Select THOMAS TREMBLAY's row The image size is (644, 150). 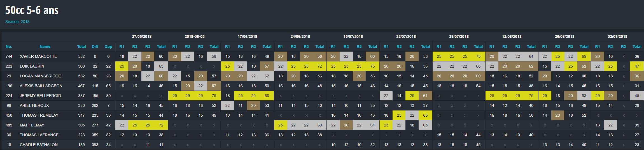point(322,115)
